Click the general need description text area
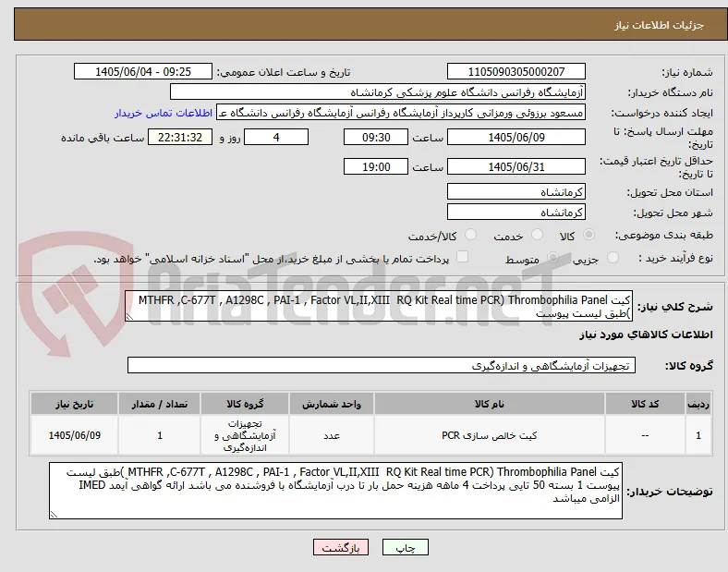The height and width of the screenshot is (572, 728). 379,307
